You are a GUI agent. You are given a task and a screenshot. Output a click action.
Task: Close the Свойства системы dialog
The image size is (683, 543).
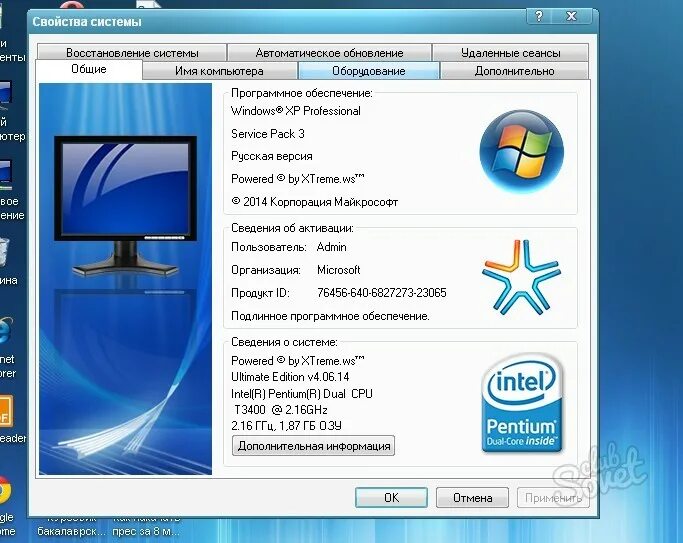pyautogui.click(x=572, y=17)
